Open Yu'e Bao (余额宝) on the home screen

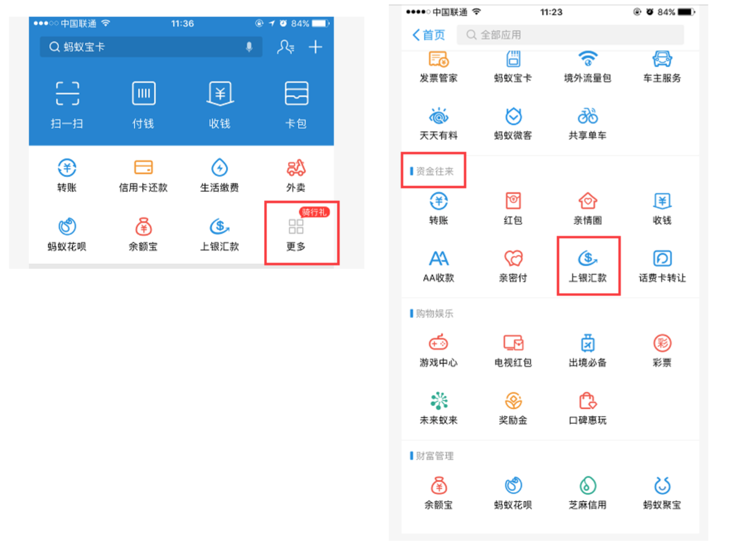pos(143,234)
